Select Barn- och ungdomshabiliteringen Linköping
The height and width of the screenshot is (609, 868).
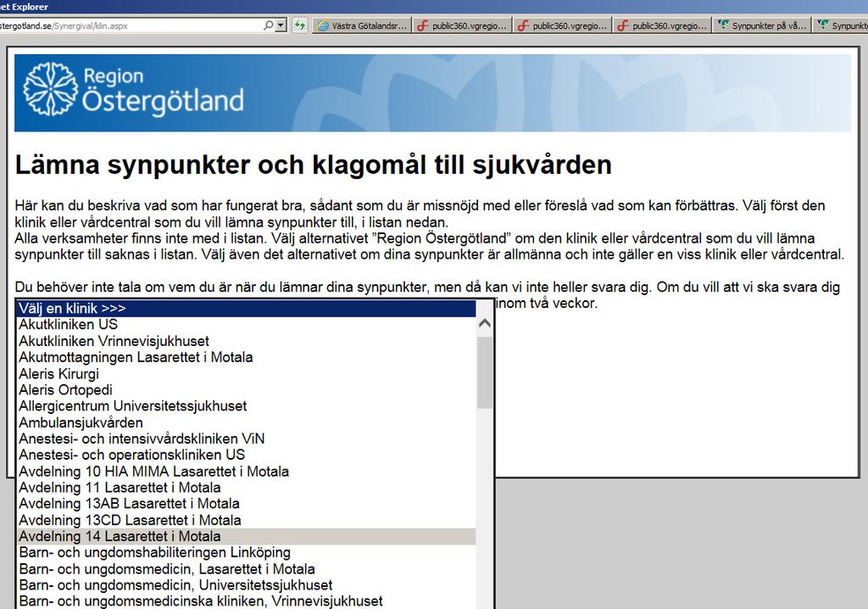tap(247, 552)
